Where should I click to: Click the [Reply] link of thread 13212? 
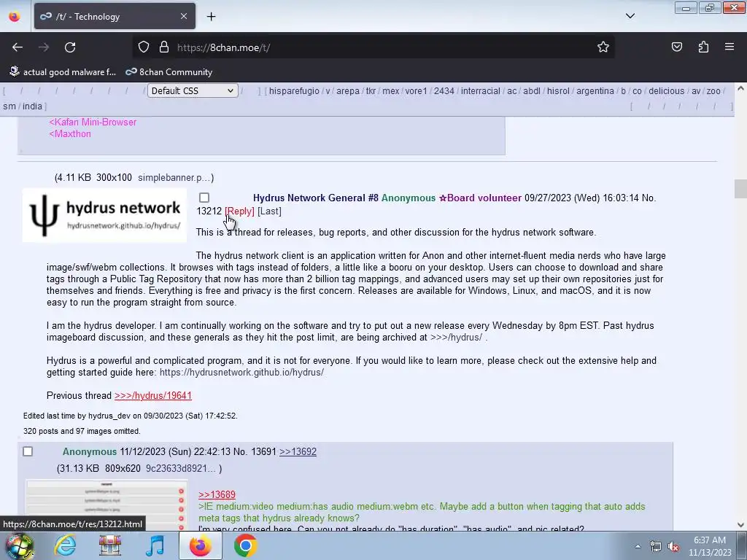pyautogui.click(x=239, y=211)
